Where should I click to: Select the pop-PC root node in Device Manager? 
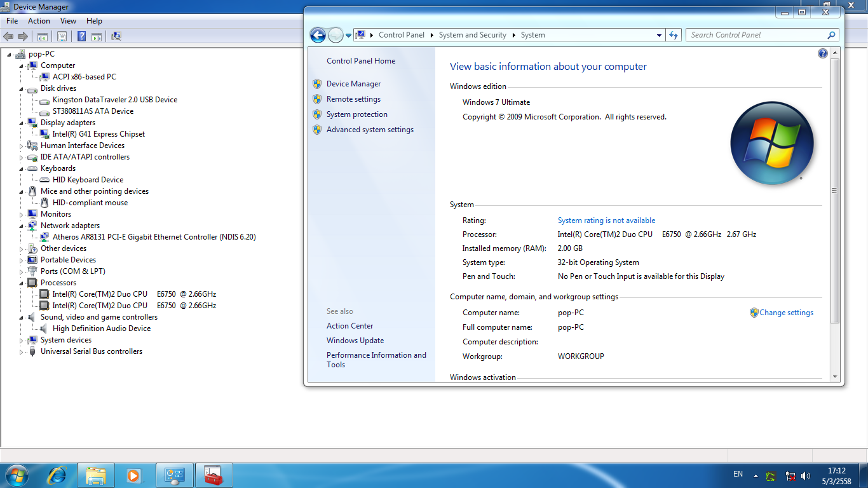41,54
